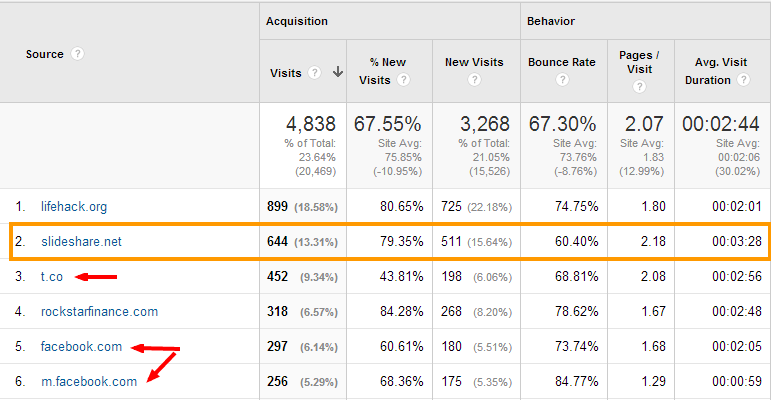Viewport: 771px width, 400px height.
Task: Select total bounce rate 67.30%
Action: point(563,123)
